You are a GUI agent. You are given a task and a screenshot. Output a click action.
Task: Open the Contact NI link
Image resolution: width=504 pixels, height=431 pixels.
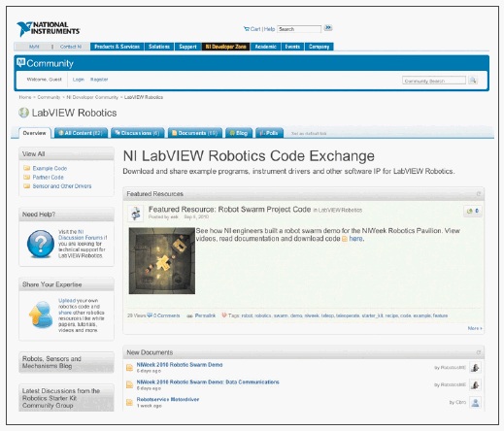(71, 47)
